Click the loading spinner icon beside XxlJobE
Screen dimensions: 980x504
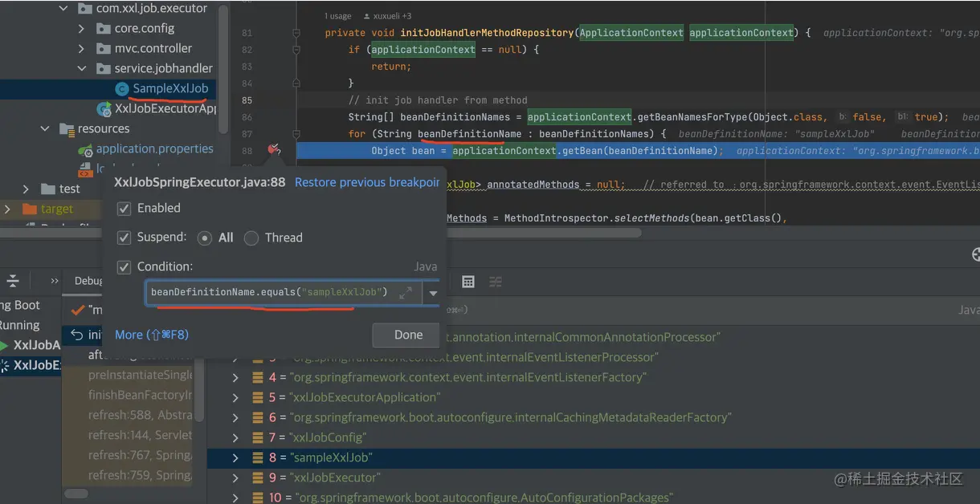[4, 365]
